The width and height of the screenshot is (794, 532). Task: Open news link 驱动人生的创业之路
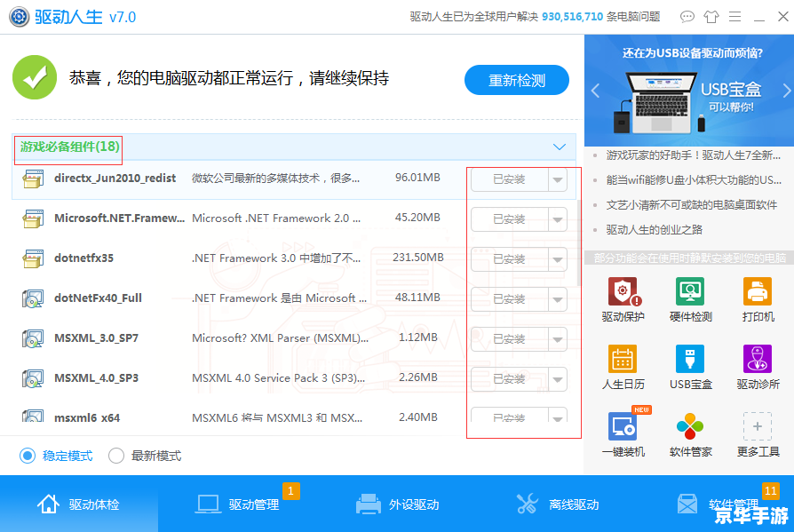[x=654, y=230]
